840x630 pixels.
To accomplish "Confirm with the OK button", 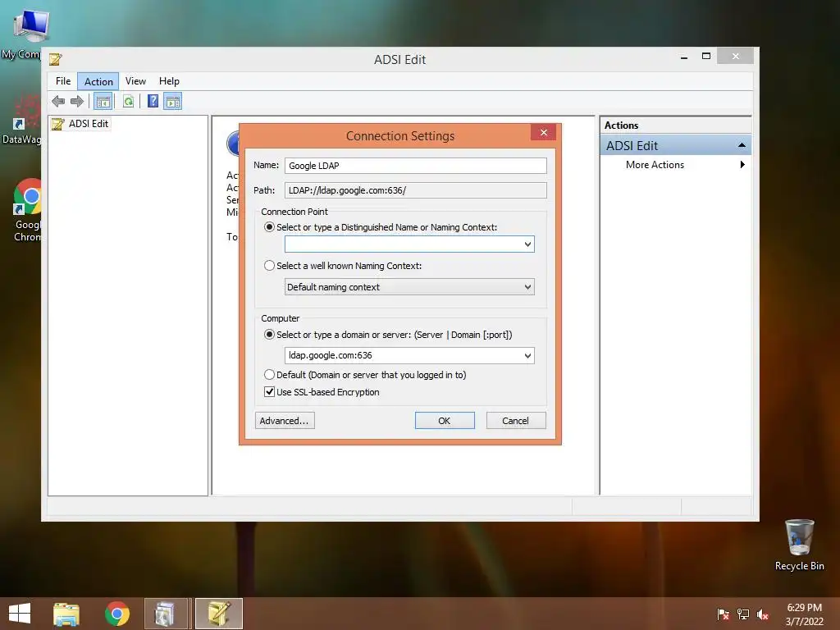I will (x=445, y=421).
